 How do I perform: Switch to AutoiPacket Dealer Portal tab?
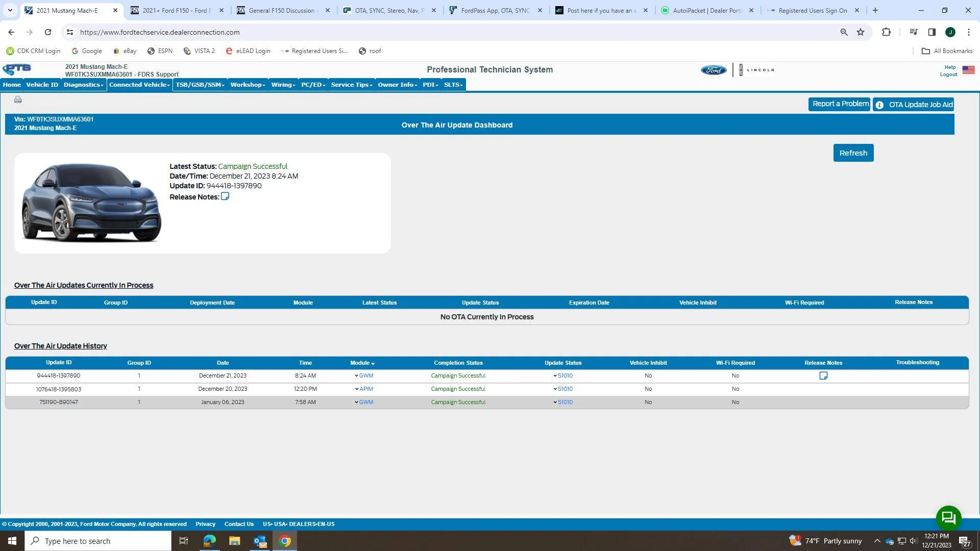coord(707,10)
